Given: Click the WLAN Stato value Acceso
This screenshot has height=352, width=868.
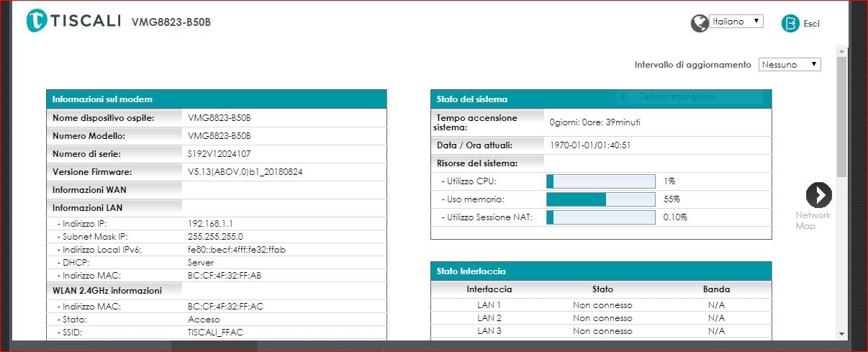Looking at the screenshot, I should coord(204,319).
